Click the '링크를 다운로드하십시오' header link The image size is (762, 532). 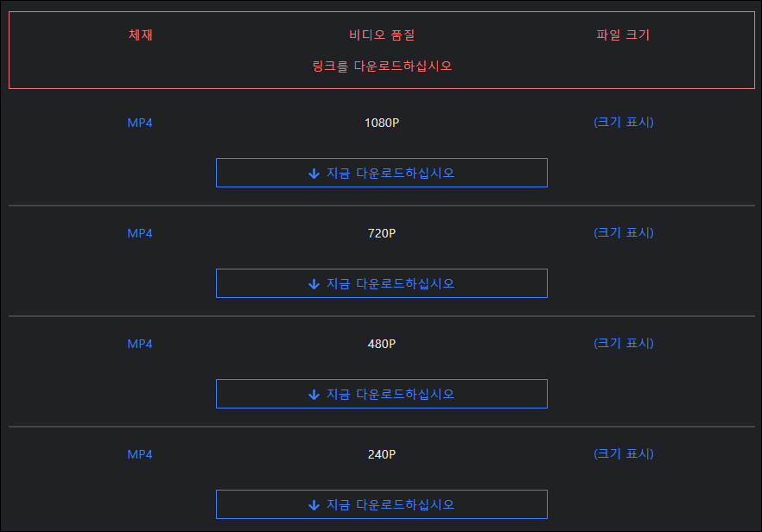[x=381, y=66]
